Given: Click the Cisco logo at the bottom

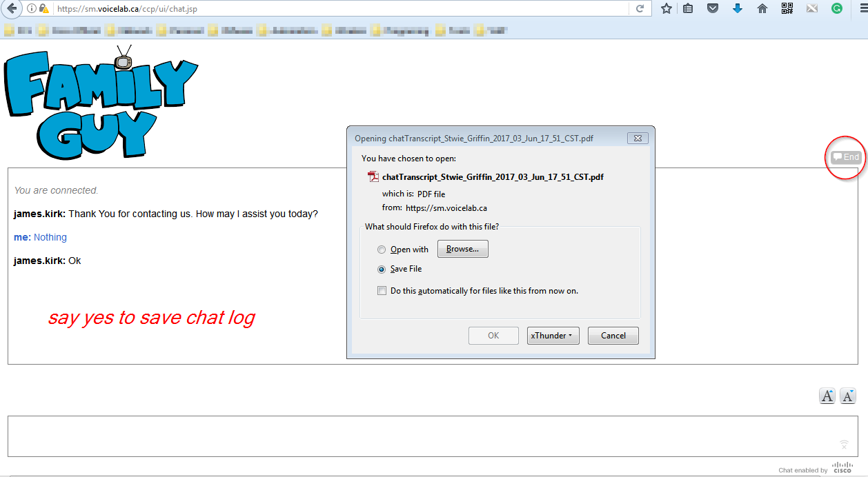Looking at the screenshot, I should click(842, 467).
